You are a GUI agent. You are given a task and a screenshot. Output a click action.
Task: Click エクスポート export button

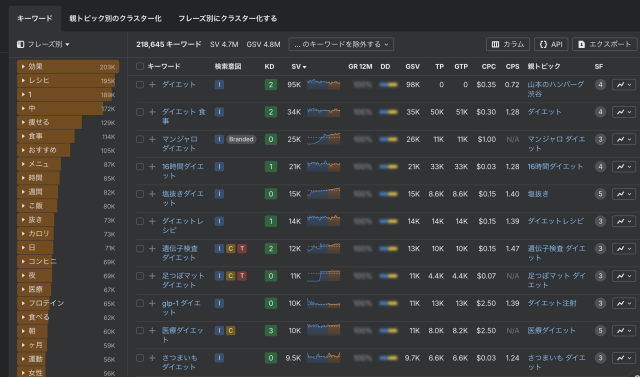coord(604,44)
